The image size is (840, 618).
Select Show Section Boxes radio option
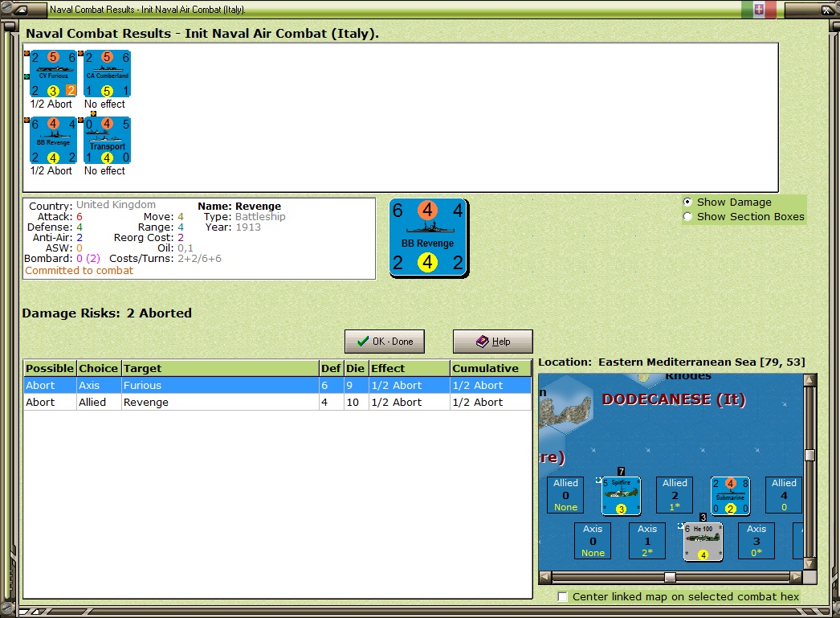click(688, 216)
